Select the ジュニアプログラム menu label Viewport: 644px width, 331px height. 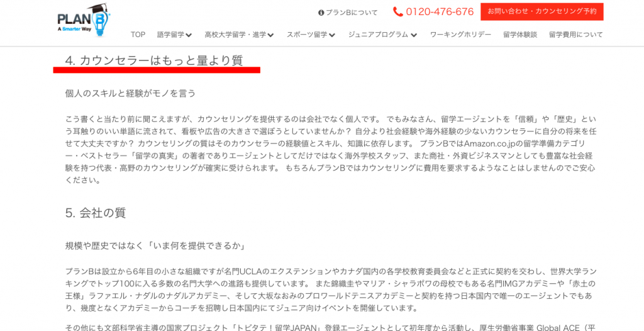378,35
